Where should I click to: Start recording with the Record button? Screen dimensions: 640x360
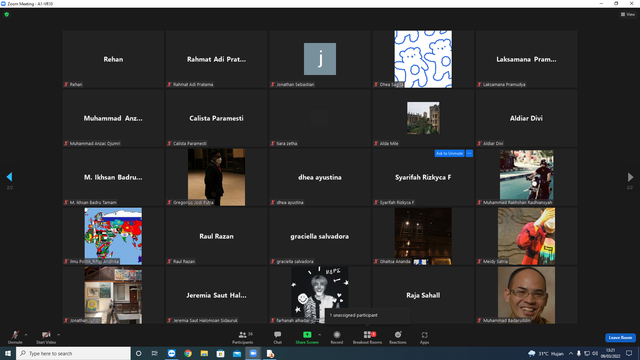point(337,337)
